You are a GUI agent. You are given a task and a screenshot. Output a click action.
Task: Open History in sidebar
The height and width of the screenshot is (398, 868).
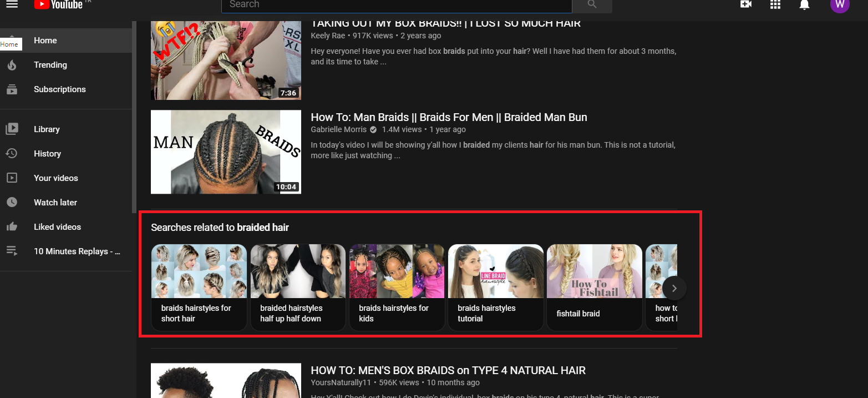pos(66,154)
